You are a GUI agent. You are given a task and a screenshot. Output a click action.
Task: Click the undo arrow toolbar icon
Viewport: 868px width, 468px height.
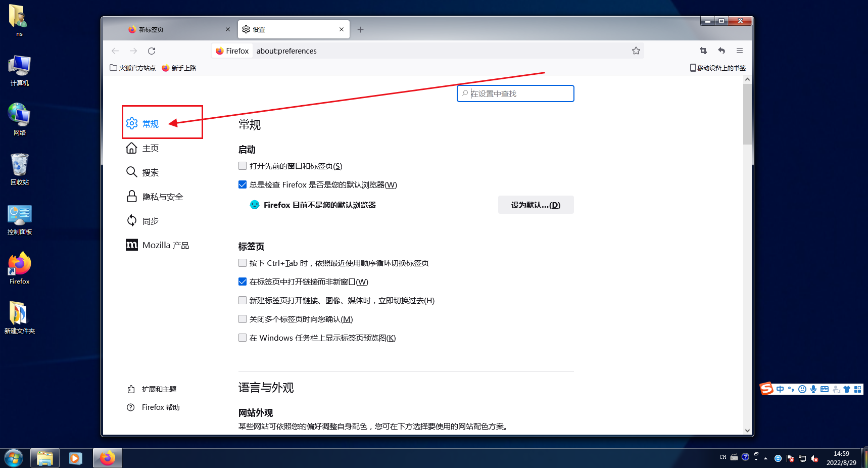click(721, 51)
